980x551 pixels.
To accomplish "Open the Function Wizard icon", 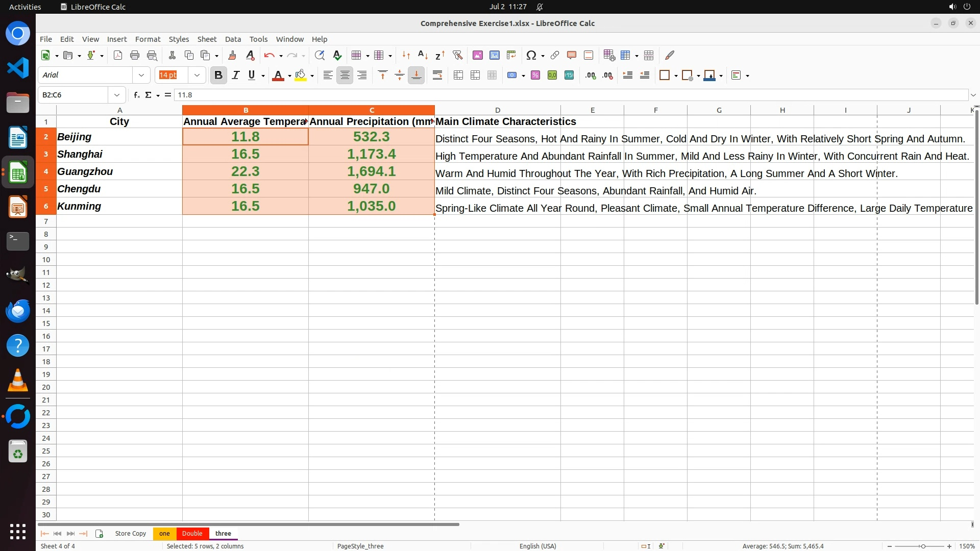I will tap(136, 95).
